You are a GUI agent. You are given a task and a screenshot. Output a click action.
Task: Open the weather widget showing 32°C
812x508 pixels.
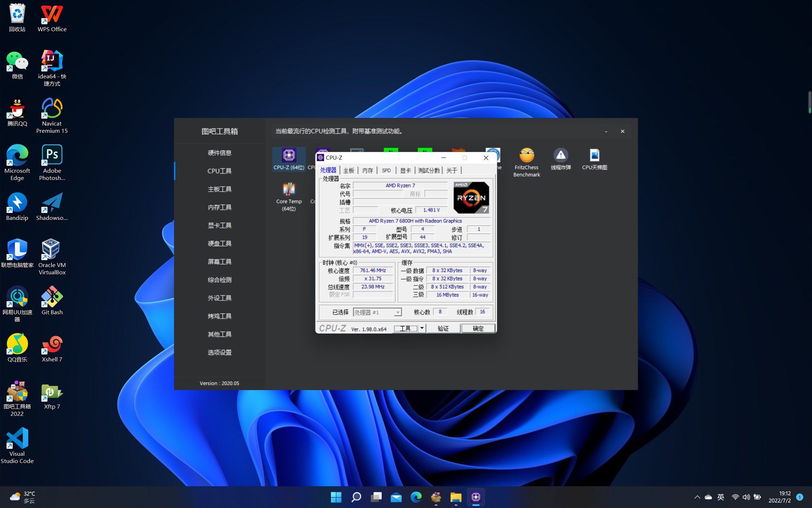(22, 497)
